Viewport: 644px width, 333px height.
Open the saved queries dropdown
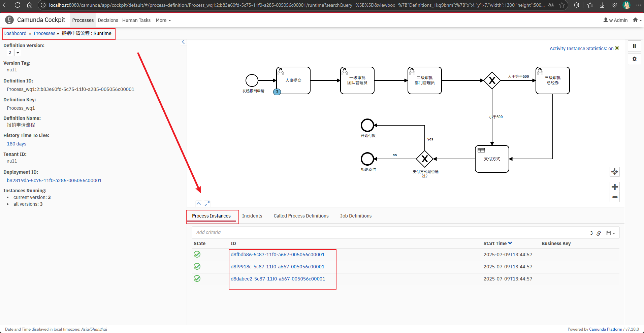[610, 233]
